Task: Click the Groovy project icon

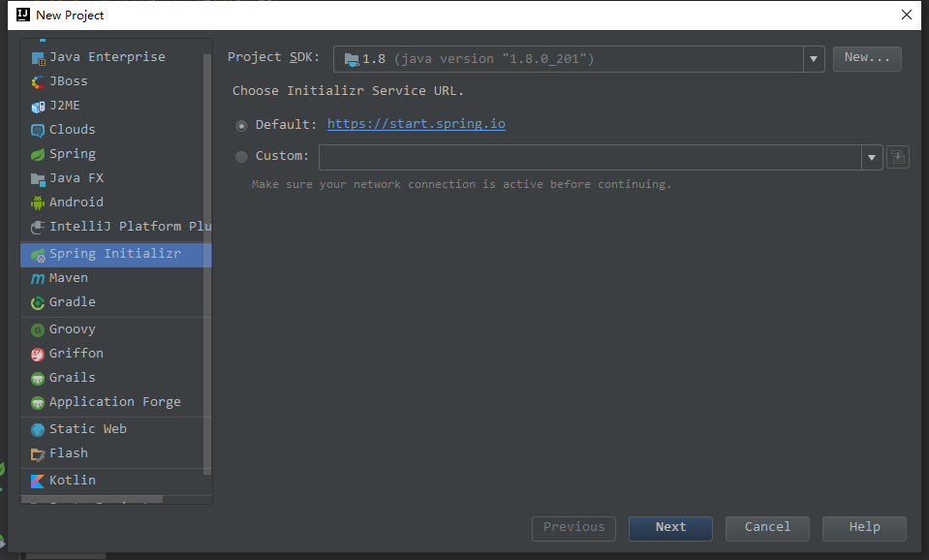Action: click(x=38, y=329)
